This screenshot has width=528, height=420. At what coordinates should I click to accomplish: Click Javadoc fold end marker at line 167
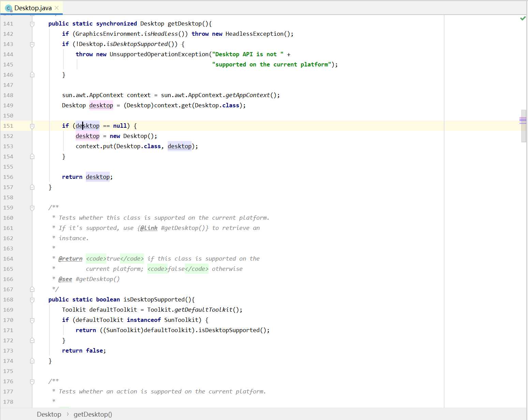click(32, 289)
